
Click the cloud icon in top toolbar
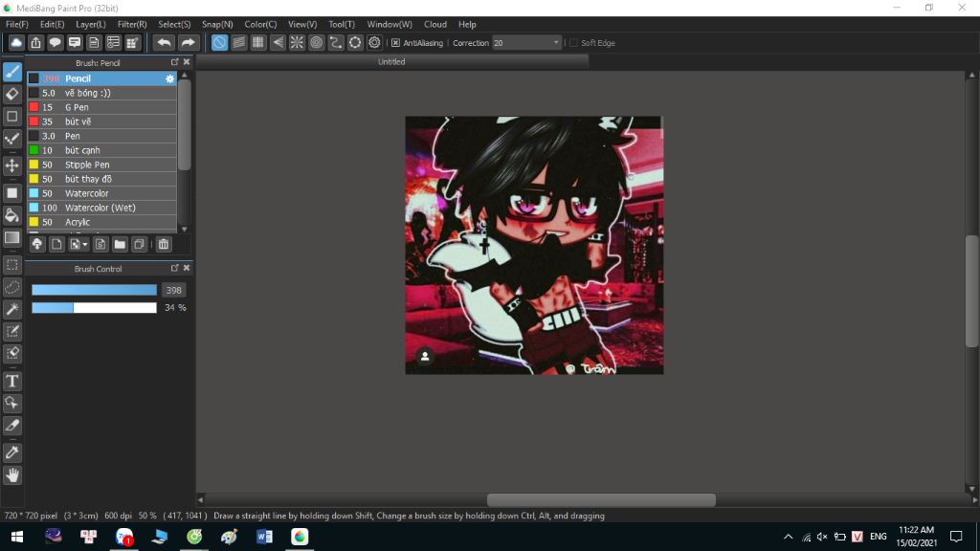(x=16, y=42)
